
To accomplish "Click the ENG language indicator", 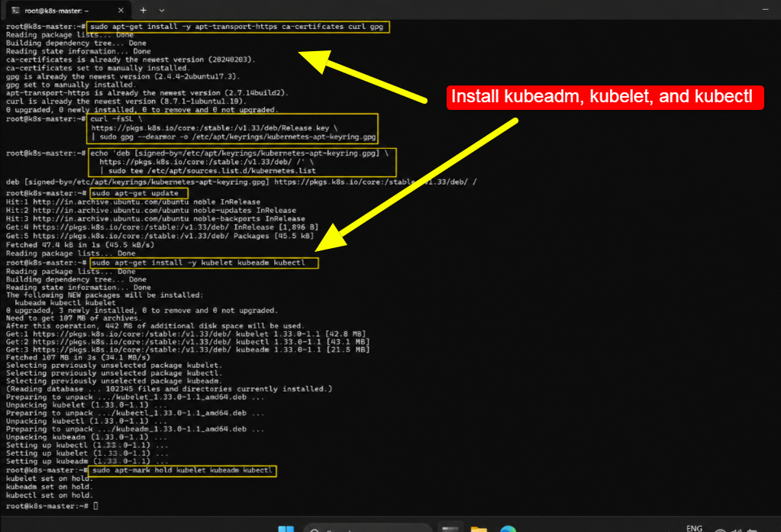I will click(x=694, y=528).
